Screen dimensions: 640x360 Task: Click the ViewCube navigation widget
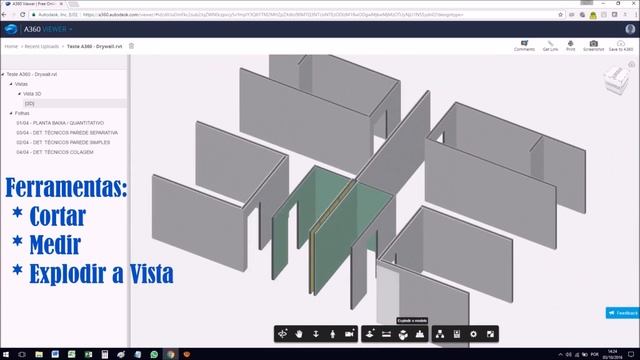616,80
